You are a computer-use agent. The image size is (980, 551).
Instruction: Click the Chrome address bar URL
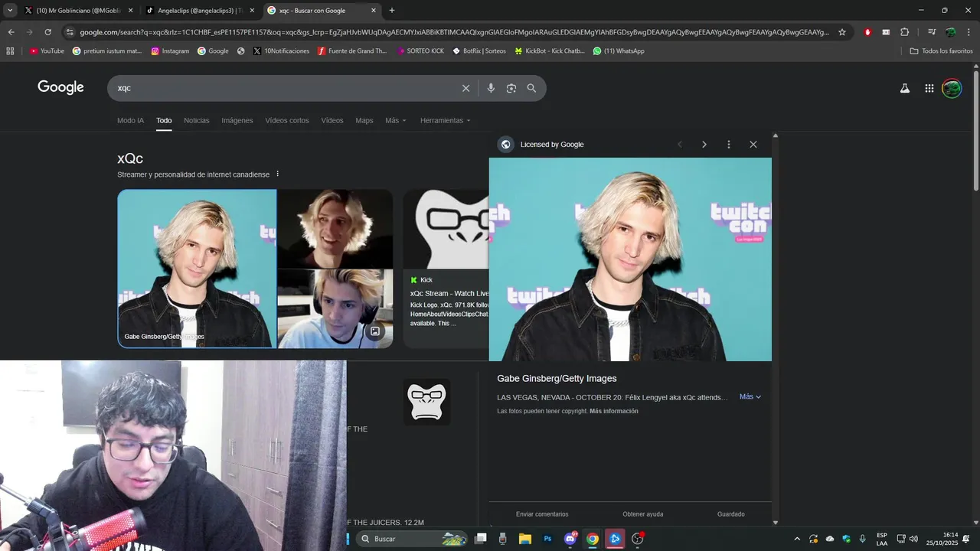point(454,32)
